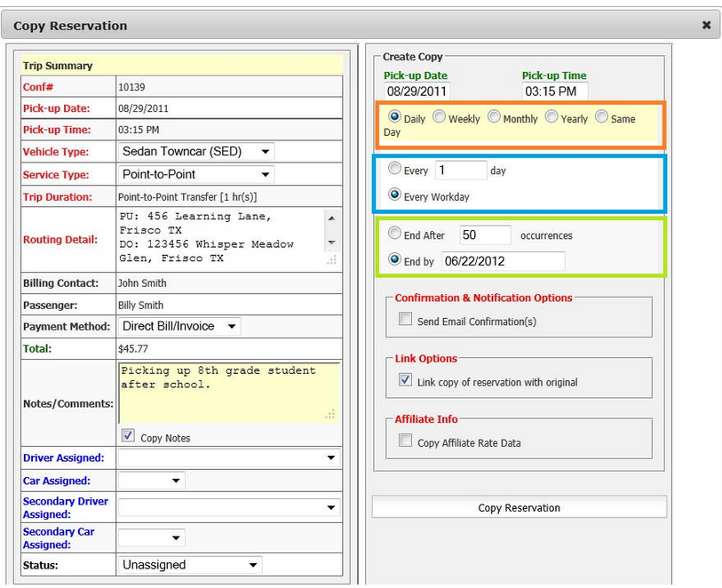722x588 pixels.
Task: Close the Copy Reservation dialog
Action: click(706, 25)
